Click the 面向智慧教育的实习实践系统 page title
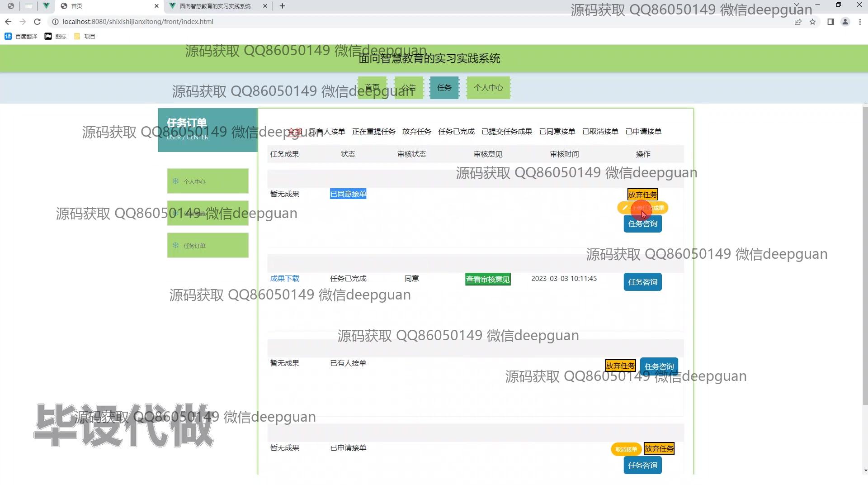 point(429,59)
